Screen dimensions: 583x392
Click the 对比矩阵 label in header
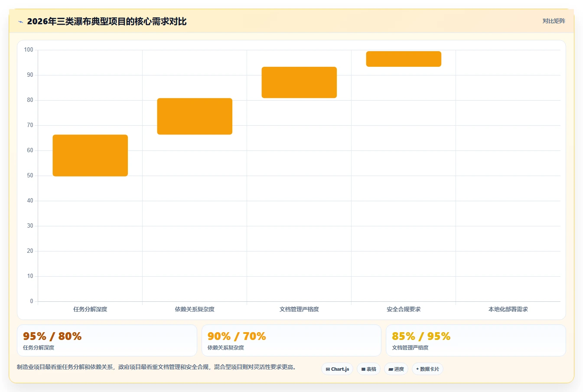pyautogui.click(x=554, y=21)
